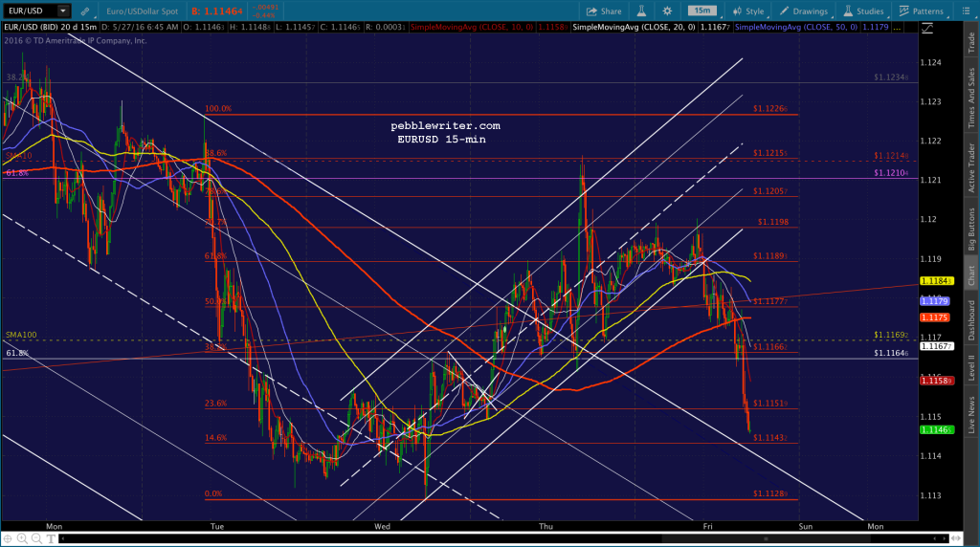Click the 0.0% Fibonacci level label
The height and width of the screenshot is (547, 980).
coord(213,493)
